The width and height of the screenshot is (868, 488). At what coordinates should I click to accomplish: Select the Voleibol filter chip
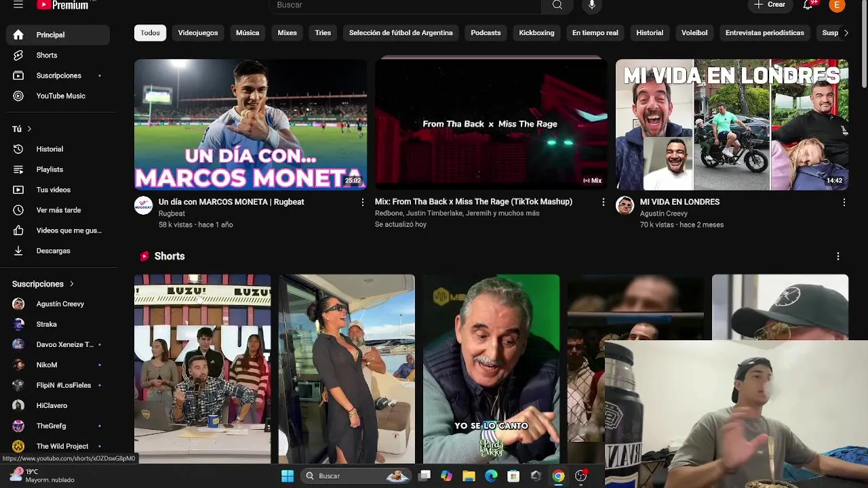click(x=694, y=33)
